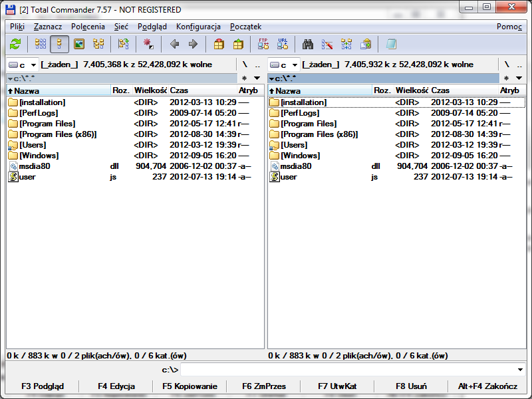Open the Zaznacz menu
The image size is (532, 399).
tap(48, 27)
